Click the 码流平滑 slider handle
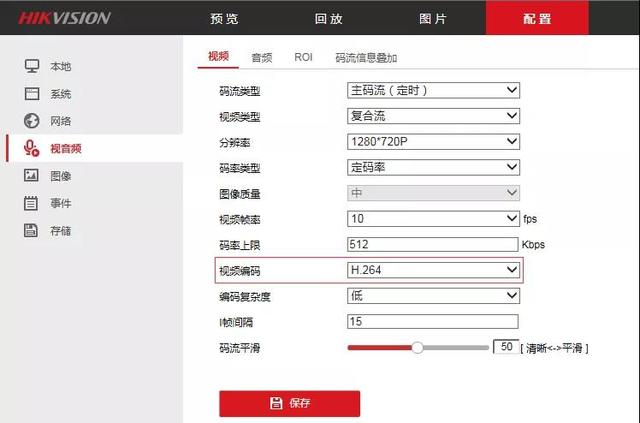Screen dimensions: 640x423 [x=418, y=347]
